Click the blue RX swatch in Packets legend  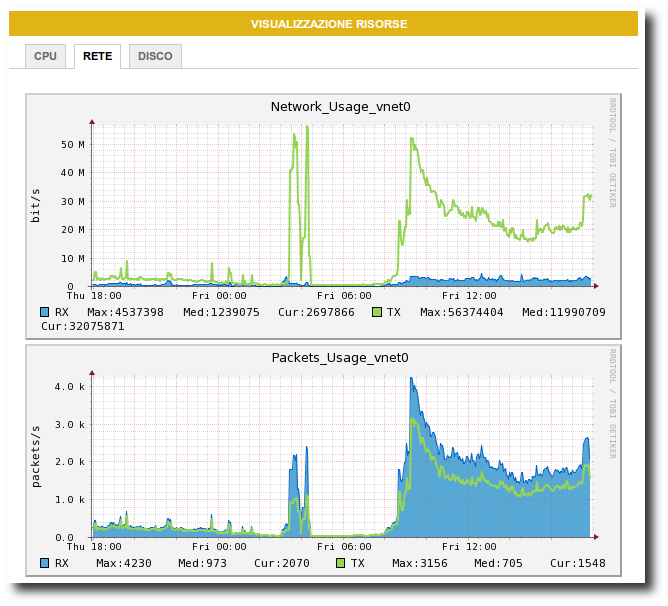pos(44,563)
